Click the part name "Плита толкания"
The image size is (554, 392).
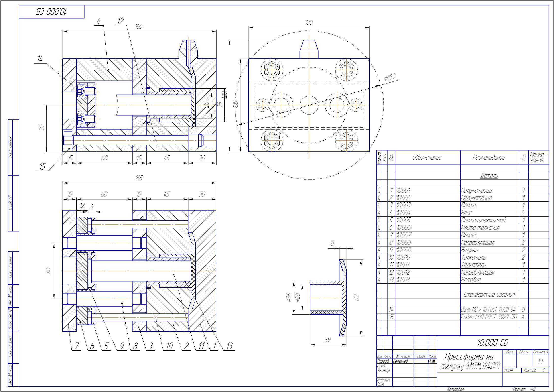(480, 228)
